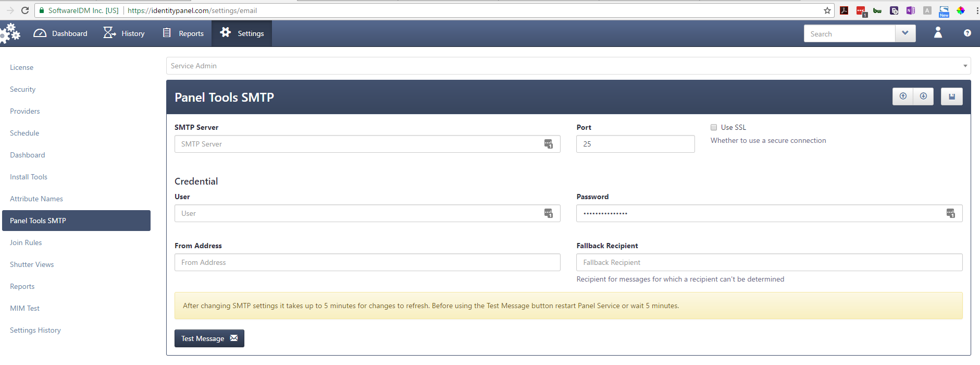Click the Identity Panel gears logo
The height and width of the screenshot is (365, 980).
[10, 33]
